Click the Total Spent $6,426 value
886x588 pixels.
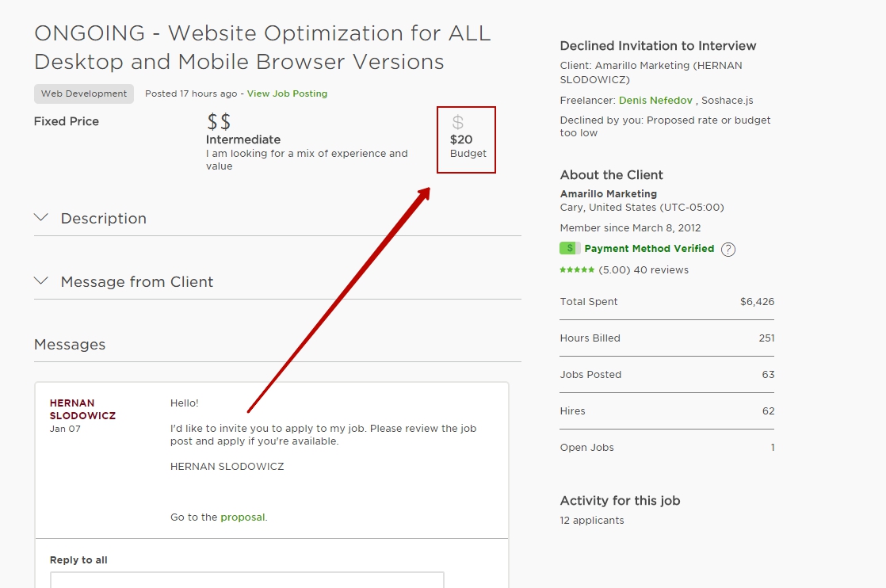pos(757,302)
